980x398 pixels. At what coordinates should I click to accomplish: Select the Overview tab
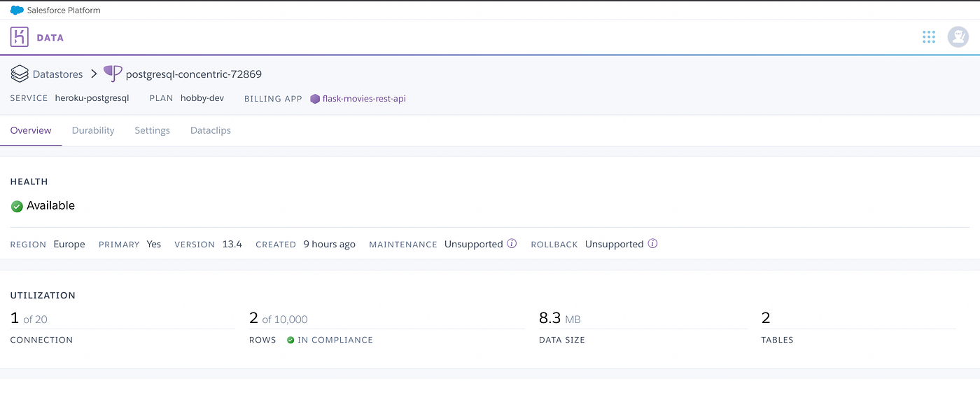tap(31, 130)
